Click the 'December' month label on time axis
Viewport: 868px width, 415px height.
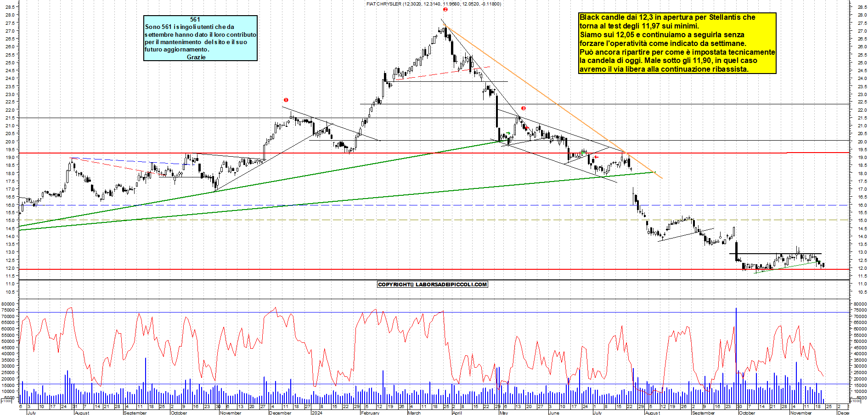(x=280, y=413)
